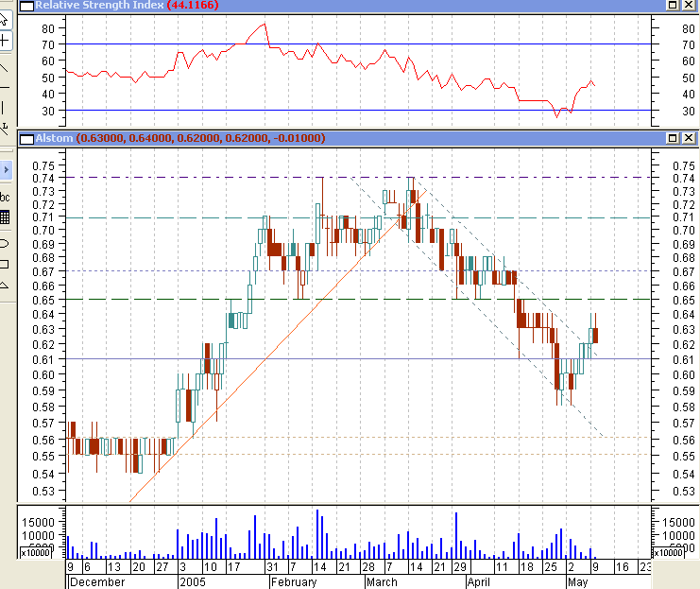Viewport: 700px width, 589px height.
Task: Click the x10000 volume label on right
Action: (668, 553)
